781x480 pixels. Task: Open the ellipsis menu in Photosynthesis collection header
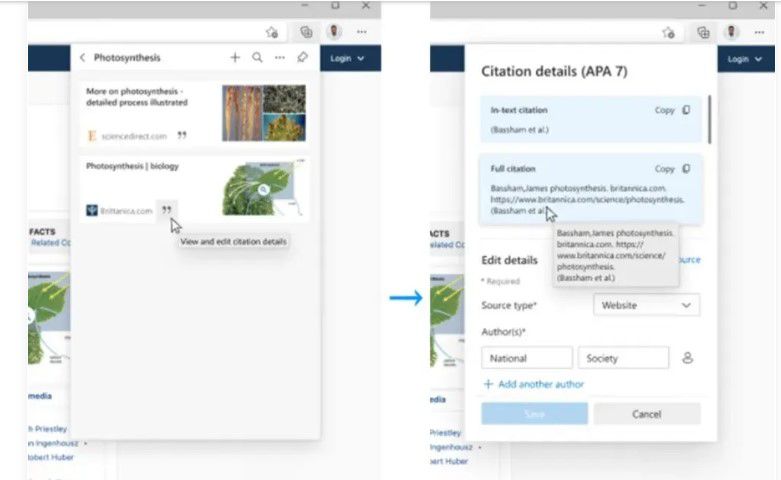tap(280, 58)
